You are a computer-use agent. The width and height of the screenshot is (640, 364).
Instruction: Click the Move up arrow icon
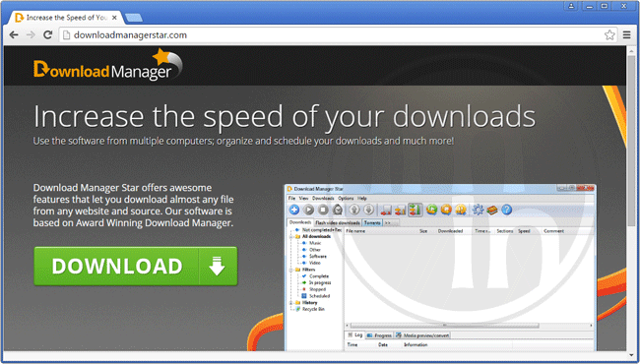(x=354, y=210)
